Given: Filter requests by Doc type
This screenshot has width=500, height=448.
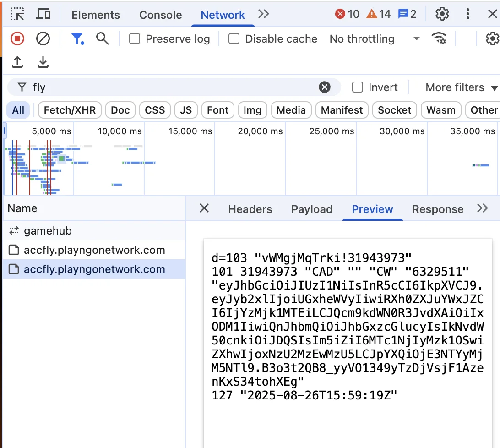Looking at the screenshot, I should coord(120,110).
